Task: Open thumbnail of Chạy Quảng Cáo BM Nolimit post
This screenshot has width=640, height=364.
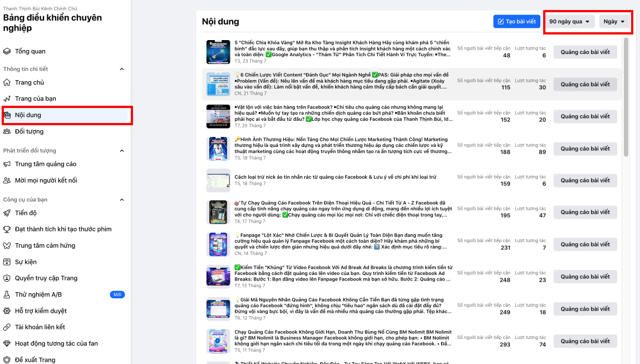Action: [x=218, y=341]
